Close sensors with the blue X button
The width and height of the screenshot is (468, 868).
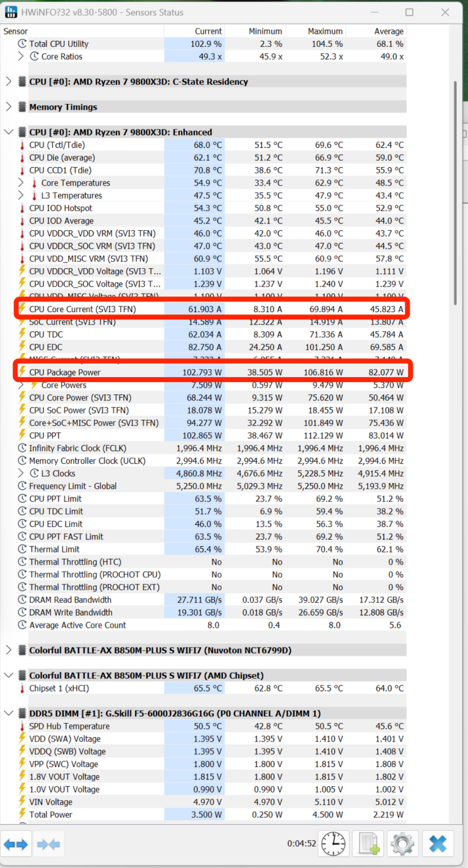[438, 844]
